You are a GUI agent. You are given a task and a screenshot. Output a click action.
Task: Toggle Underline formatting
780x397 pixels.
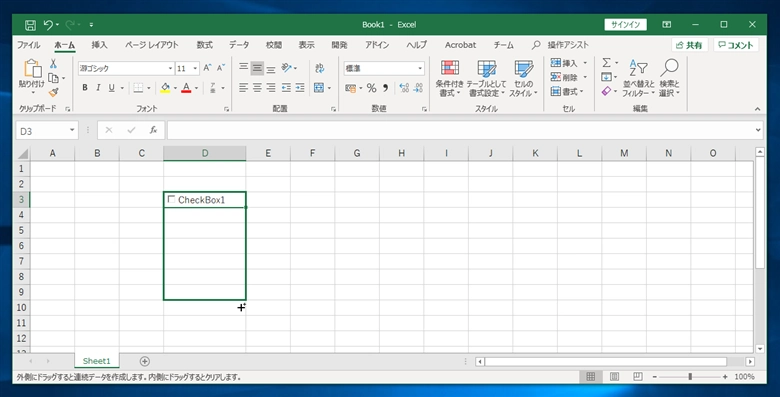tap(111, 88)
